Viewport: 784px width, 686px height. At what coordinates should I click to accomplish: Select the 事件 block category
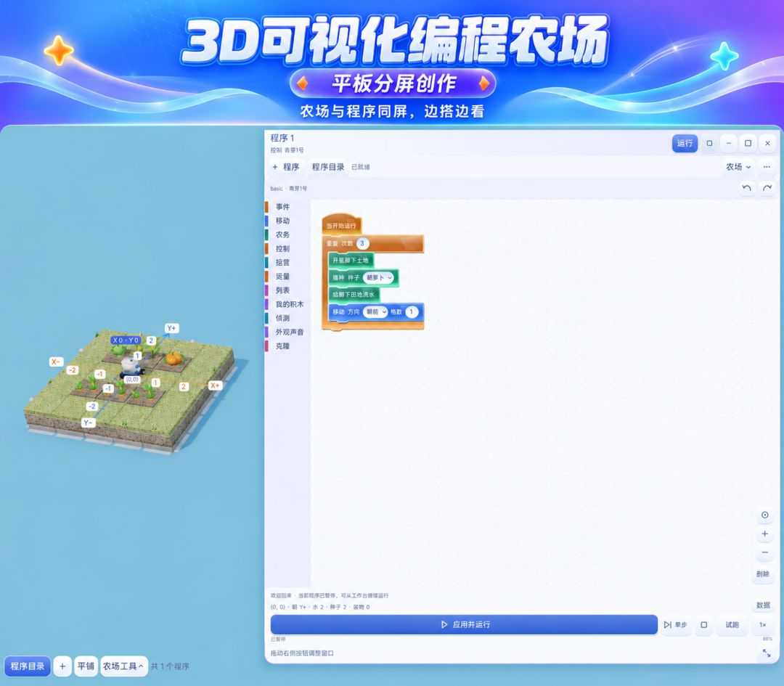282,206
